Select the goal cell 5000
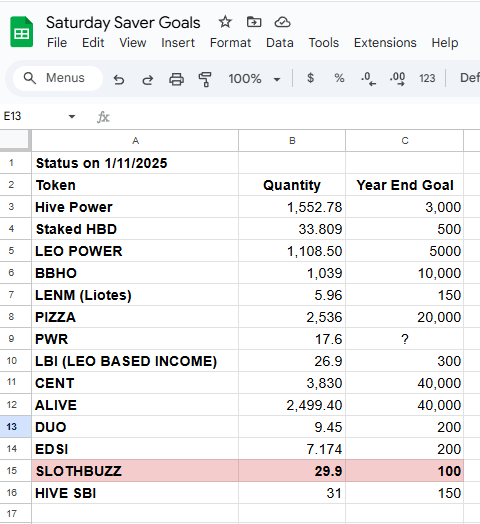Screen dimensions: 480x524 (405, 251)
